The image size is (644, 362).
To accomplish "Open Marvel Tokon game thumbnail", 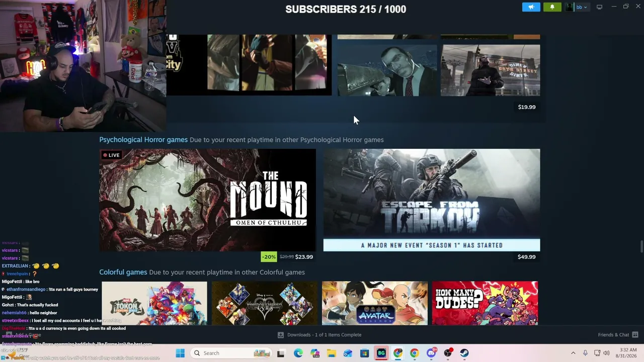I will (x=154, y=303).
